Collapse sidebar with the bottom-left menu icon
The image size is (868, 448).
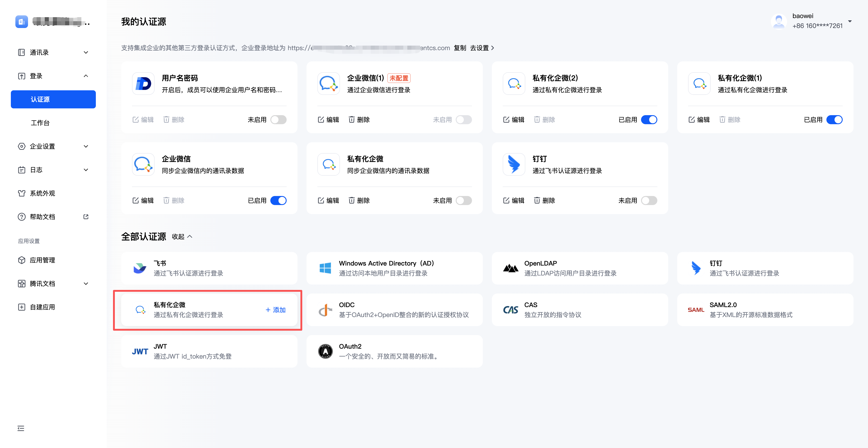(21, 428)
